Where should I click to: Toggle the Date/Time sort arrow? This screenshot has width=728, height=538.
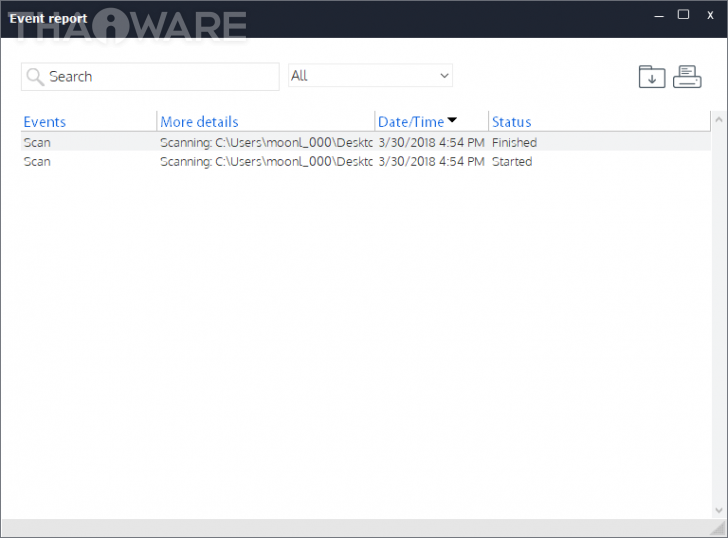pos(452,120)
